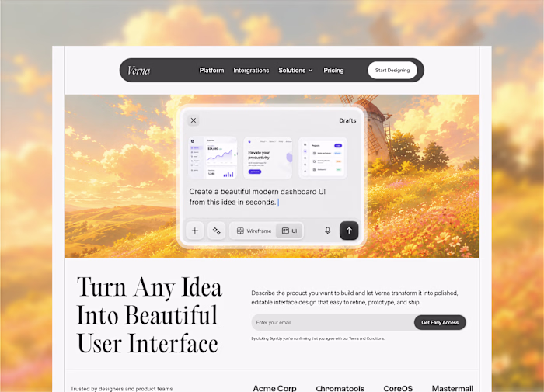Switch to UI mode

[x=290, y=231]
